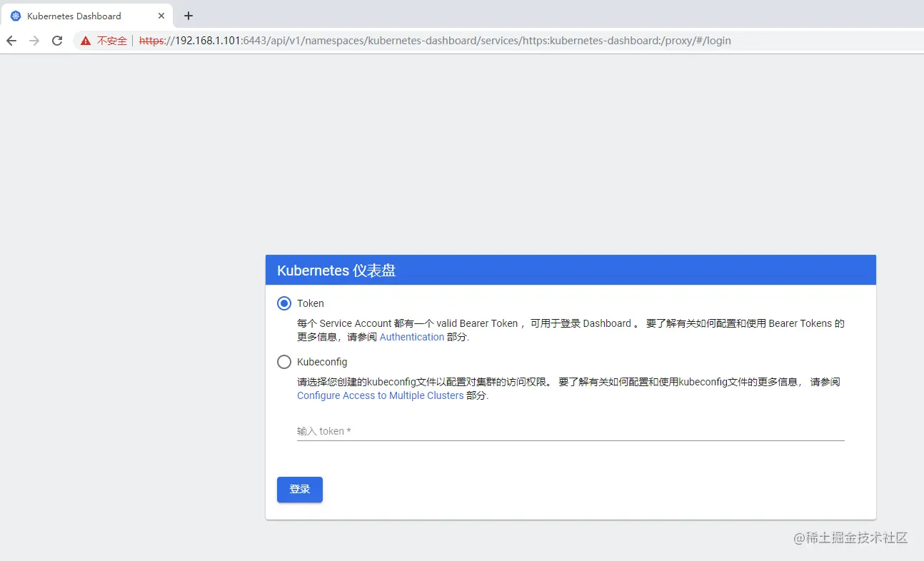Select the Kubeconfig radio button
Viewport: 924px width, 561px height.
[x=284, y=362]
